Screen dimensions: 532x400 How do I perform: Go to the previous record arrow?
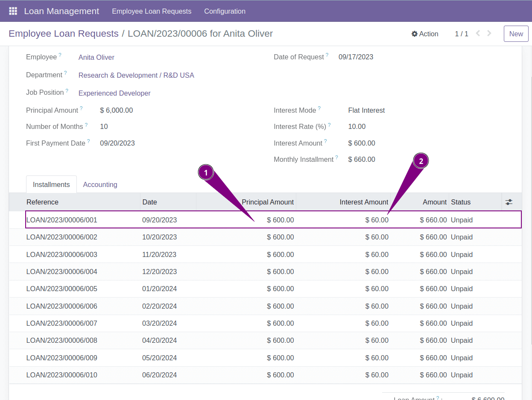click(478, 33)
